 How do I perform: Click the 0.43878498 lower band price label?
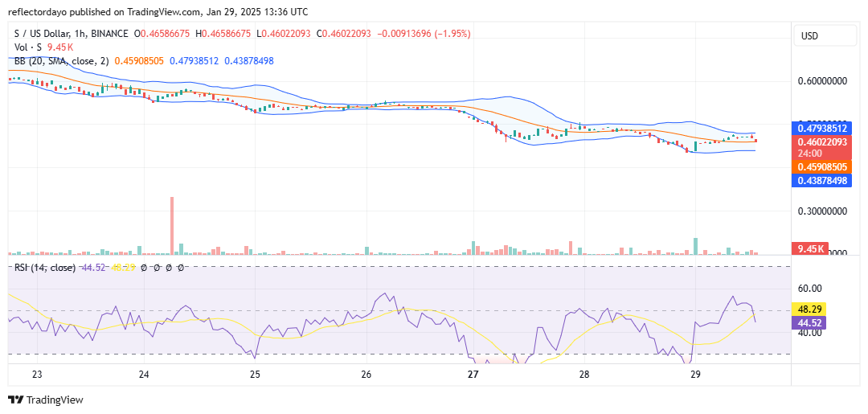coord(822,180)
